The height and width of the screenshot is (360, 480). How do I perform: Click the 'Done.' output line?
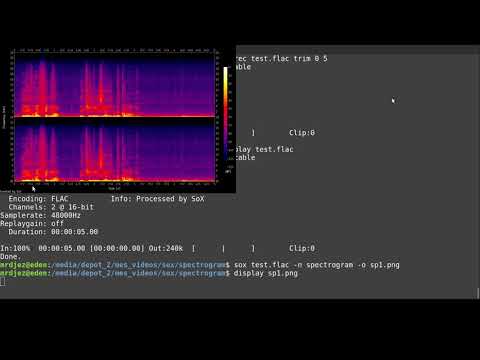tap(11, 257)
